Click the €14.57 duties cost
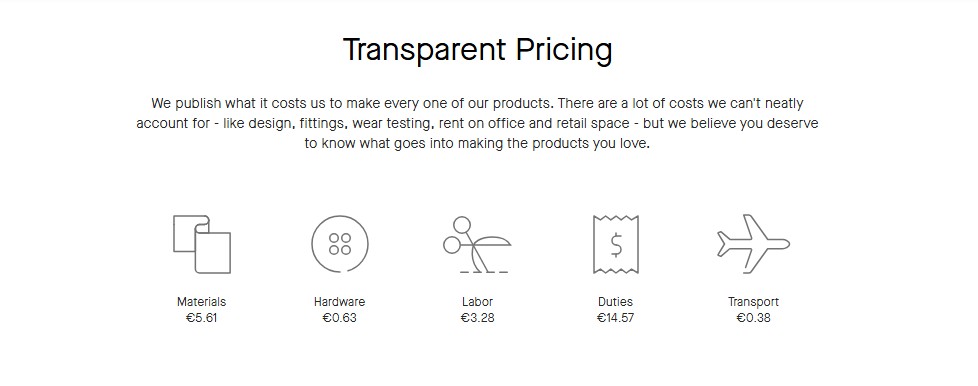 pyautogui.click(x=615, y=318)
